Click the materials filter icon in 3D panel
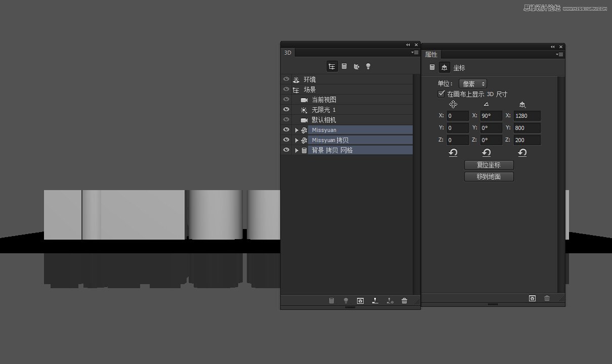The image size is (612, 364). point(356,66)
